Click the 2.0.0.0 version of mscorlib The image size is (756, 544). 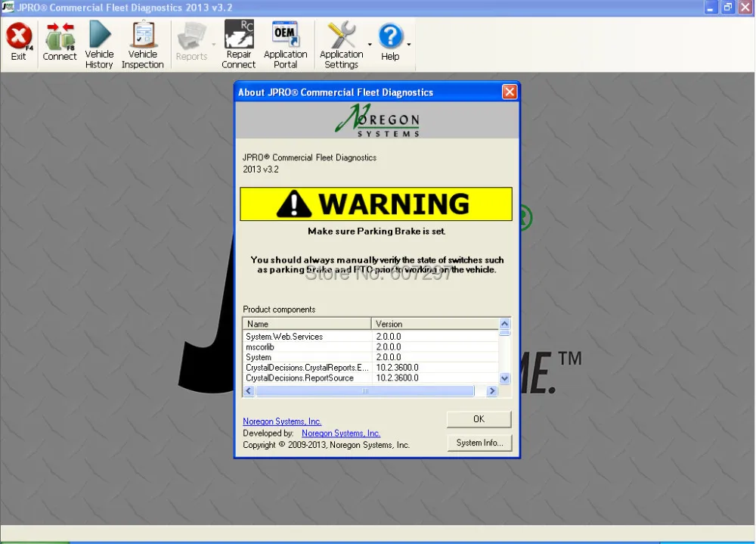point(389,347)
